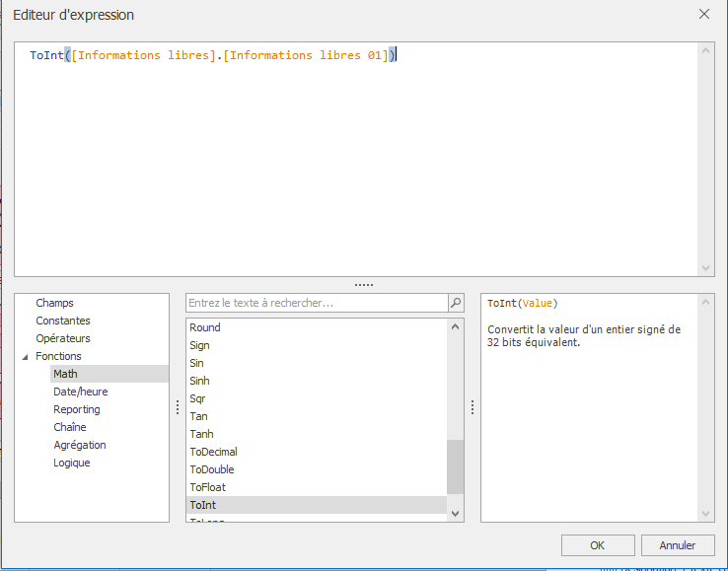This screenshot has width=728, height=571.
Task: Click the function search text field
Action: pyautogui.click(x=316, y=304)
